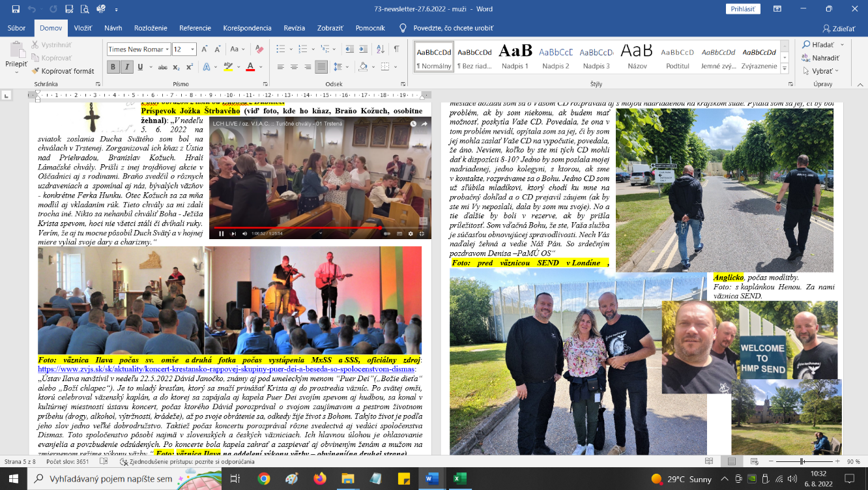Click the Prihlásiť sign-in button
The width and height of the screenshot is (868, 490).
coord(743,9)
